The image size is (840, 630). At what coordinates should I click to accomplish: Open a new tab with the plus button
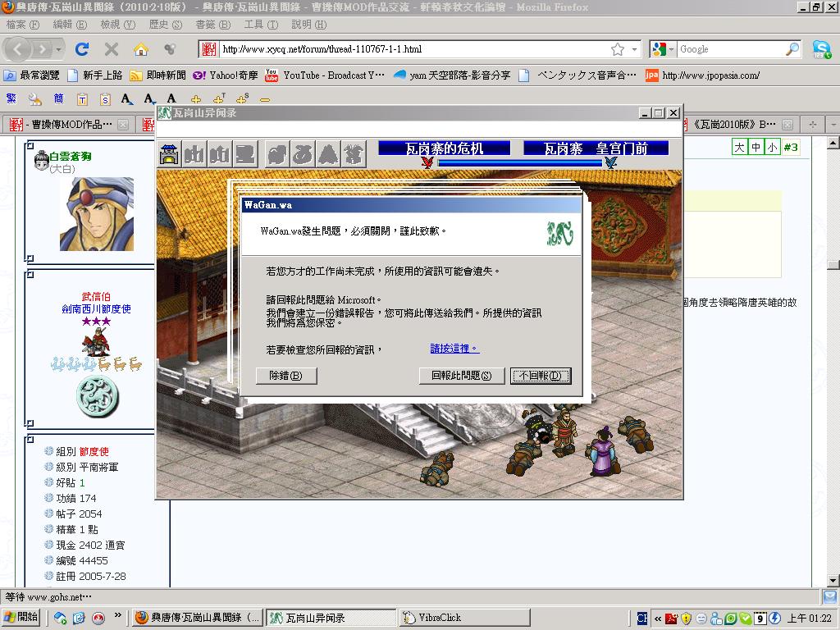click(813, 125)
